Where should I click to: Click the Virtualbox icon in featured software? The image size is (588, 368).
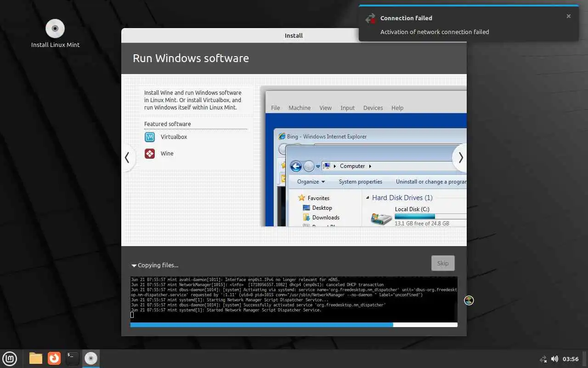(x=150, y=137)
